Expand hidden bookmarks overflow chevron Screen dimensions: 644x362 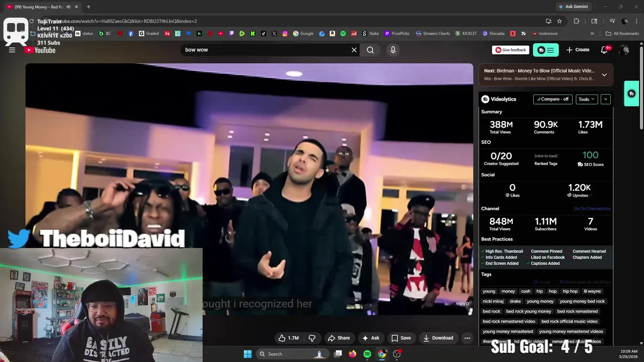pos(592,34)
